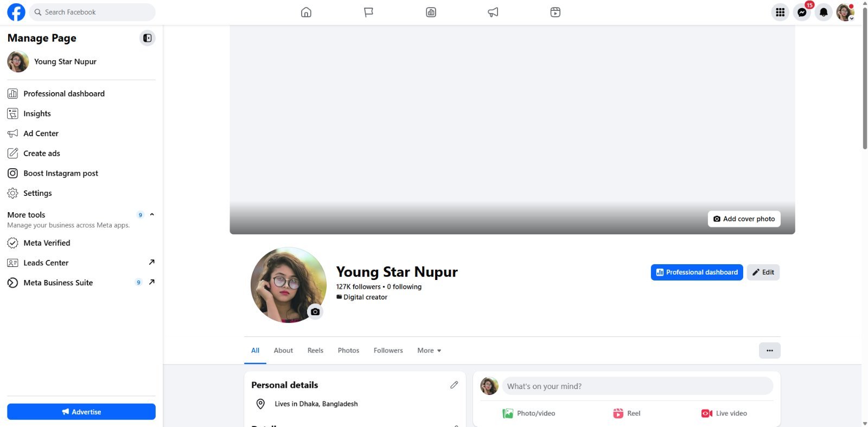This screenshot has height=427, width=868.
Task: Open the apps grid menu icon
Action: (780, 12)
